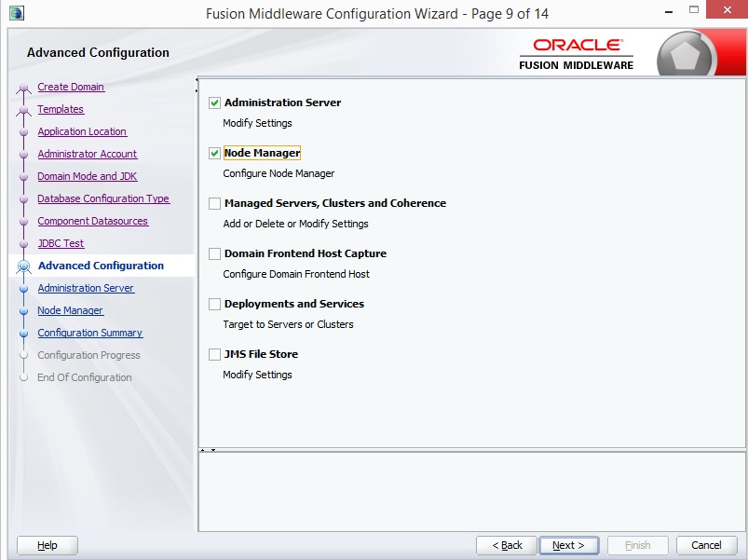Viewport: 748px width, 560px height.
Task: Jump to Application Location step
Action: (x=82, y=131)
